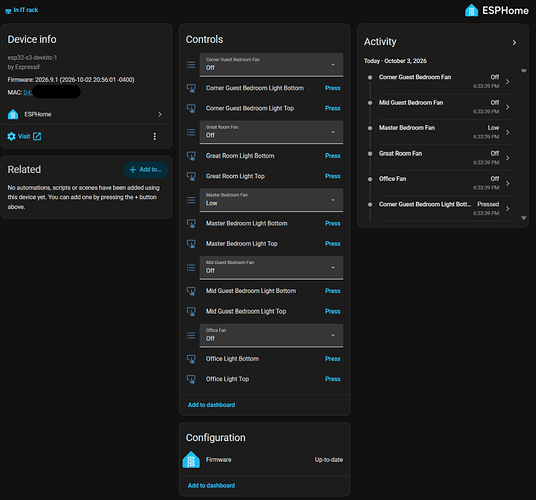The image size is (536, 500).
Task: Click Mid Guest Bedroom Light Bottom button icon
Action: pos(191,291)
